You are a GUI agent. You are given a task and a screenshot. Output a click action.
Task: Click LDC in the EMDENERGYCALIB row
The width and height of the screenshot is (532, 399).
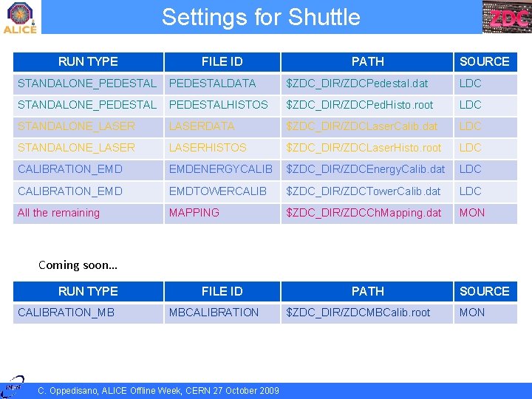coord(470,169)
